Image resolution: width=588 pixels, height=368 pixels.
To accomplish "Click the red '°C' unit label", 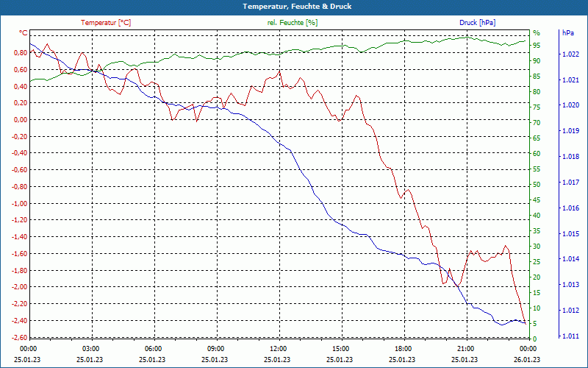I will 24,33.
